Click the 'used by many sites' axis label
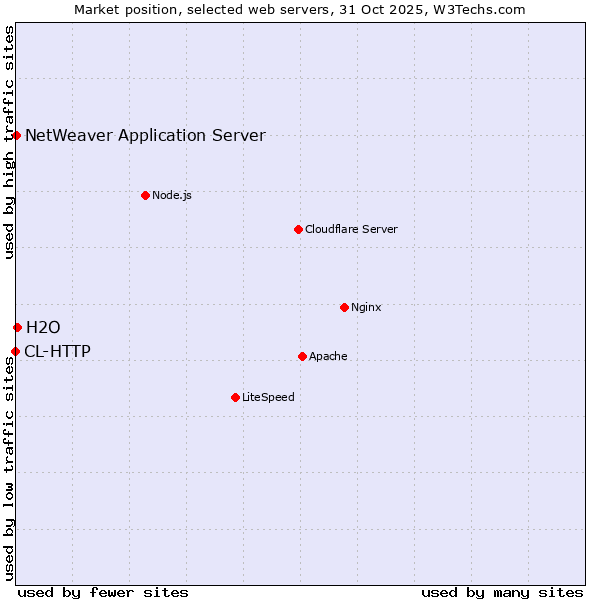This screenshot has height=600, width=600. click(502, 592)
